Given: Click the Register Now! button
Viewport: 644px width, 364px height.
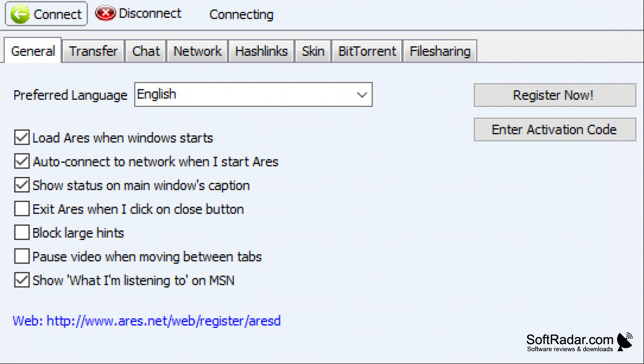Looking at the screenshot, I should [555, 95].
